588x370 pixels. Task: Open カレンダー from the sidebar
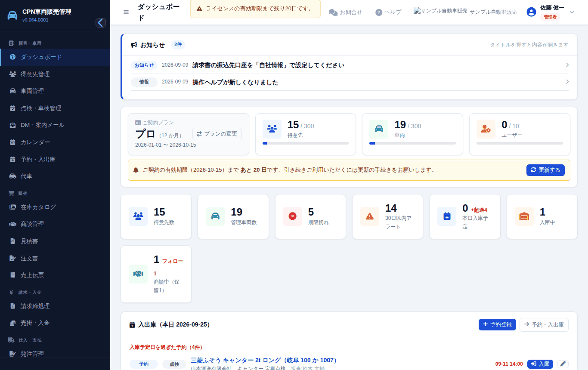(55, 142)
